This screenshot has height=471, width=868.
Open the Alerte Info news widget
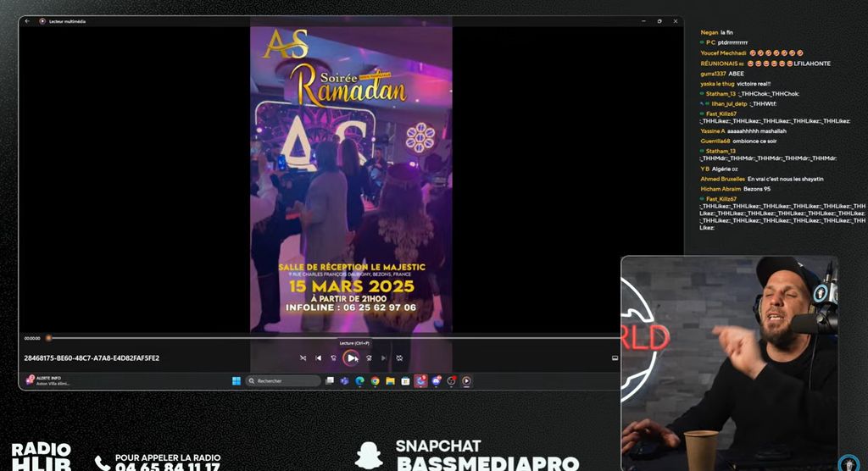(x=48, y=380)
